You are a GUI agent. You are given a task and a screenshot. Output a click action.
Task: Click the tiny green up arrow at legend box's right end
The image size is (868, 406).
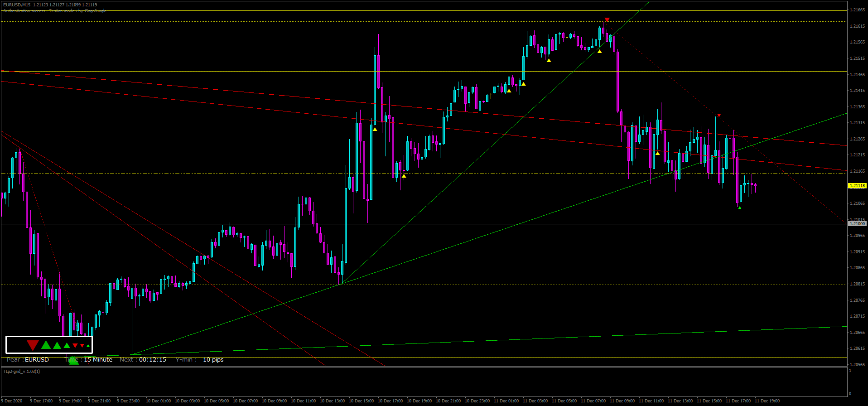(88, 346)
